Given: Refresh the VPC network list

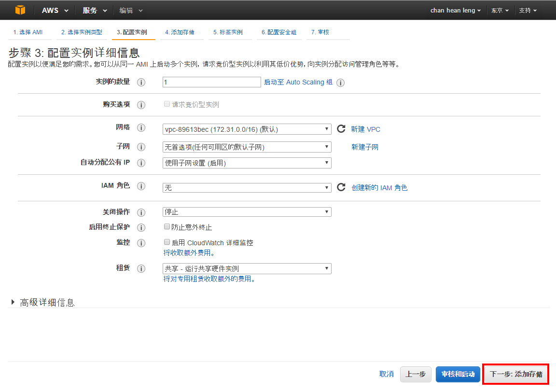Looking at the screenshot, I should click(x=341, y=128).
